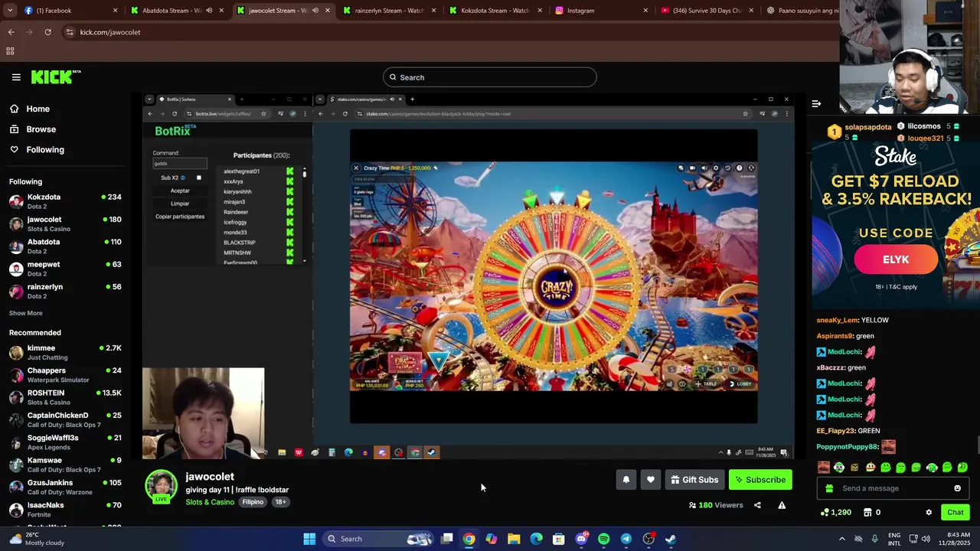Click the Filipino language tag

[x=253, y=502]
